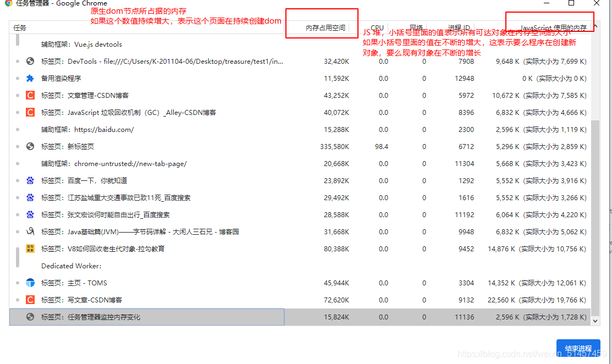
Task: Click 拉勾教育 icon beside V8如何回收老生代对象 row
Action: 30,249
